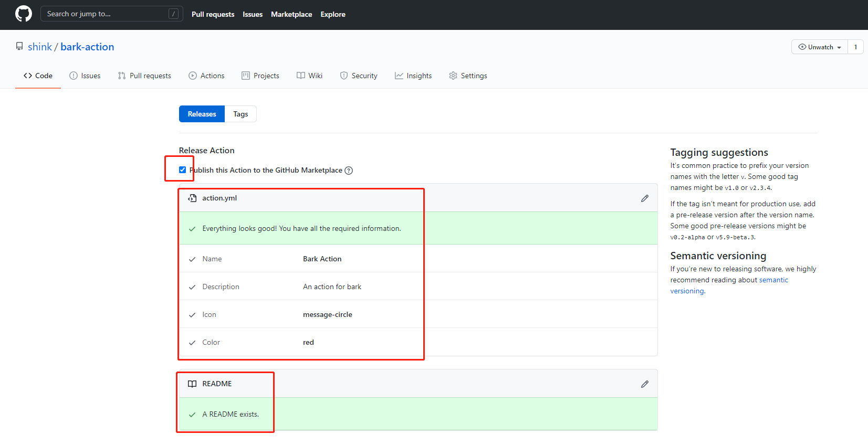The image size is (868, 445).
Task: Click the README book icon
Action: pos(192,384)
